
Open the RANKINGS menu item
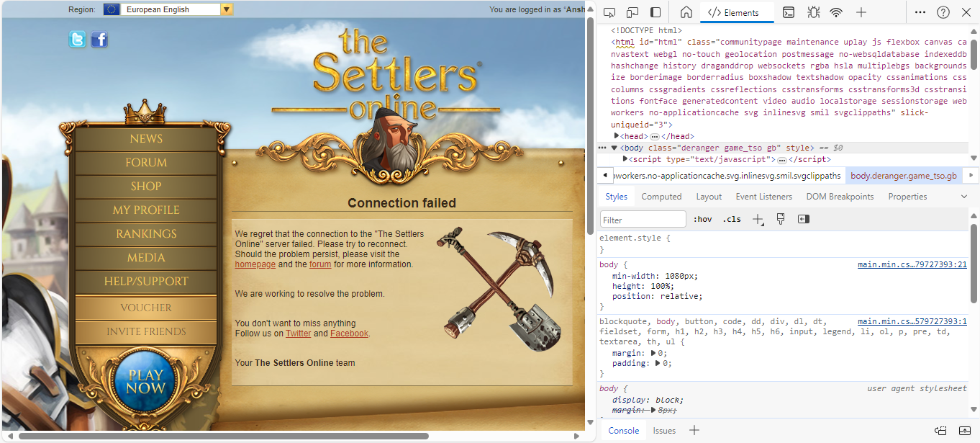click(x=146, y=234)
